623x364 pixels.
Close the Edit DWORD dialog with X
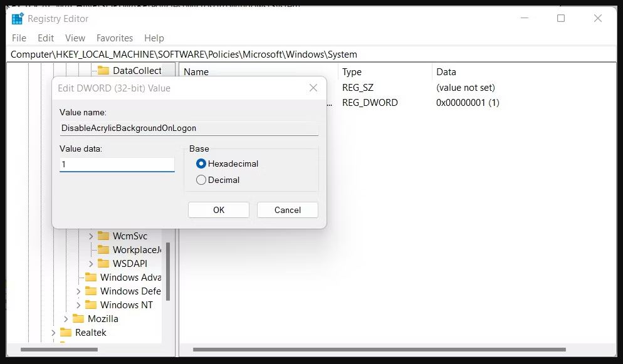click(313, 88)
